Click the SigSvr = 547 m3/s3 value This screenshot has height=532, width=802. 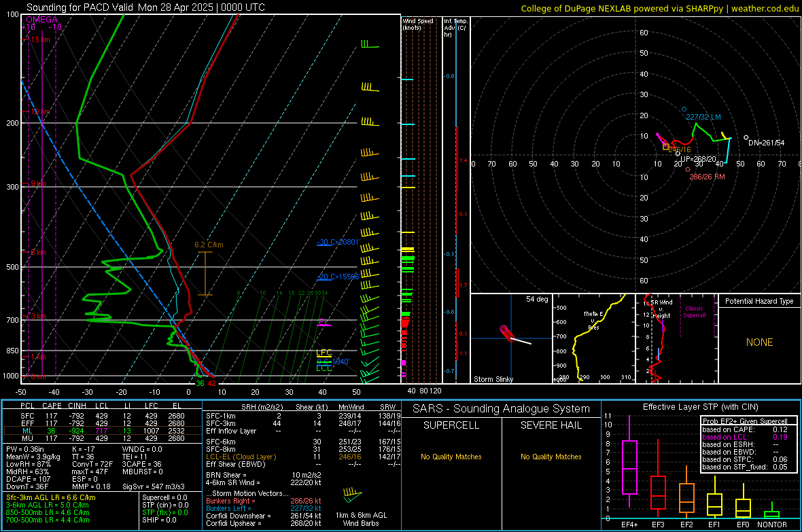(x=154, y=486)
